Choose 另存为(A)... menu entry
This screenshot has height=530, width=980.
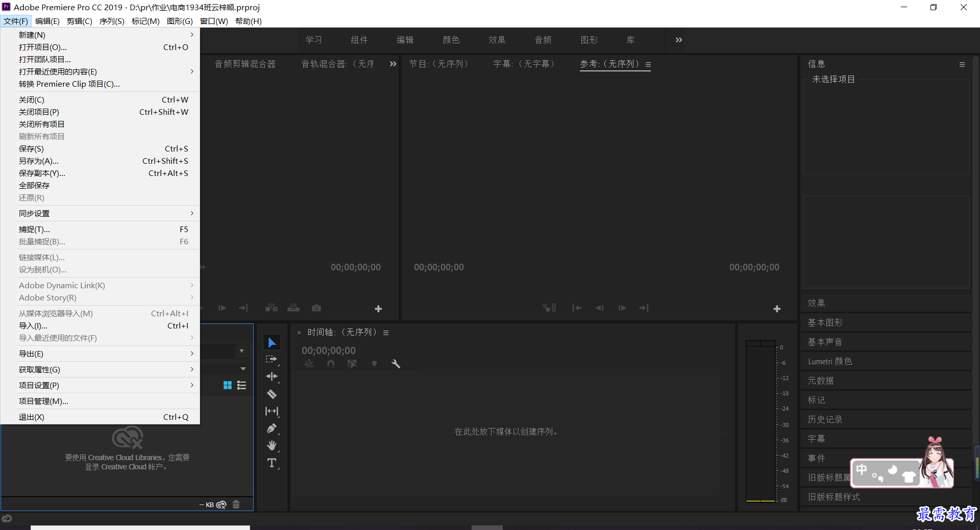click(x=100, y=161)
